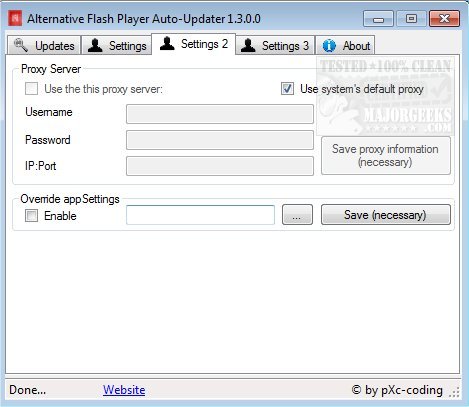Click the window resize grip in the status bar
The width and height of the screenshot is (469, 407).
click(455, 392)
